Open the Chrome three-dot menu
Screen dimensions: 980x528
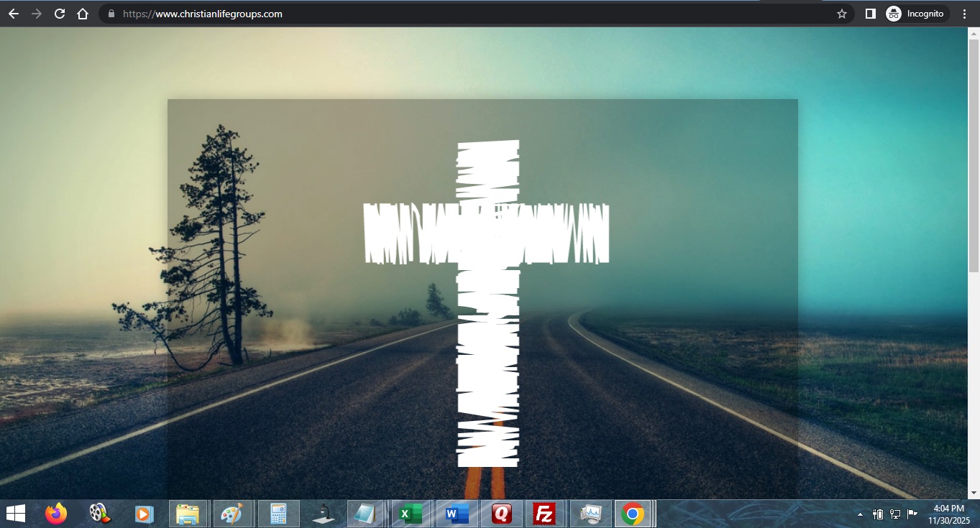(965, 14)
